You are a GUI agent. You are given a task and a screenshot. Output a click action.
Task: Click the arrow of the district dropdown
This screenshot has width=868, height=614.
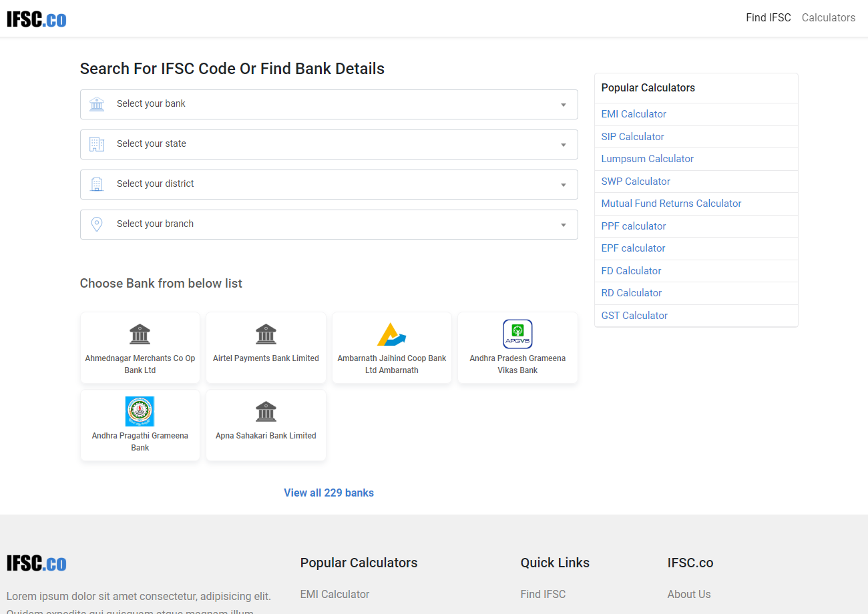(x=564, y=185)
